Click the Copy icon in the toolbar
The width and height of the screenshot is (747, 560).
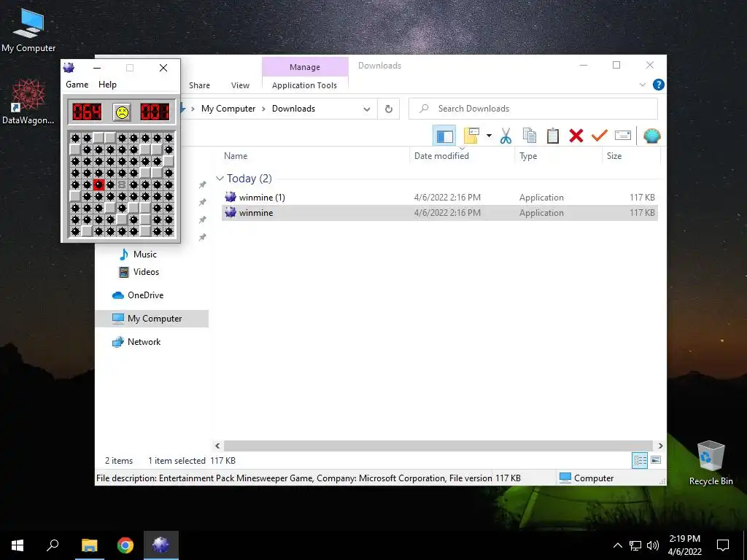click(x=530, y=136)
